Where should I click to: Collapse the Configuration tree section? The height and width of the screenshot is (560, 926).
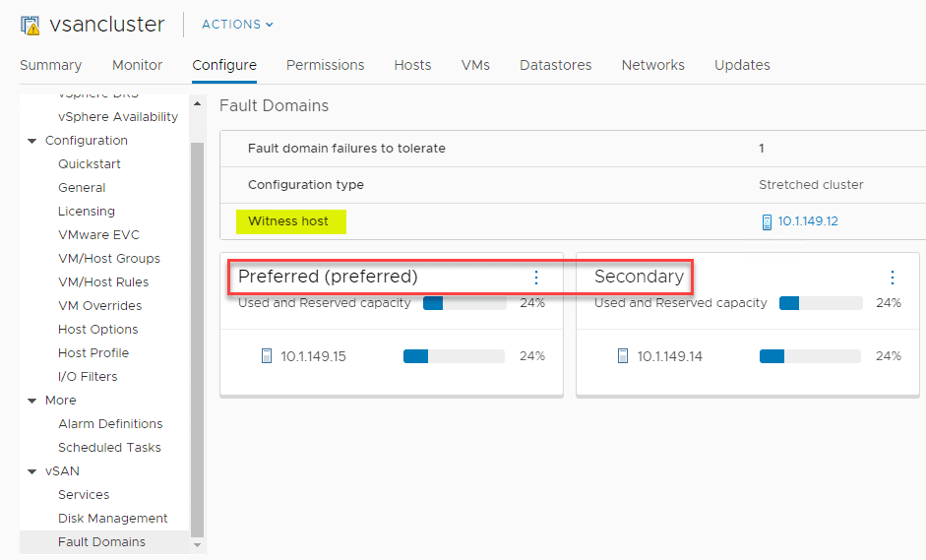[x=32, y=141]
